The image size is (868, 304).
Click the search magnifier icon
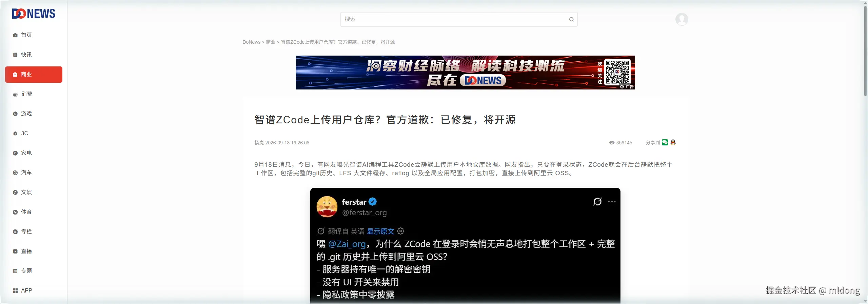coord(571,19)
